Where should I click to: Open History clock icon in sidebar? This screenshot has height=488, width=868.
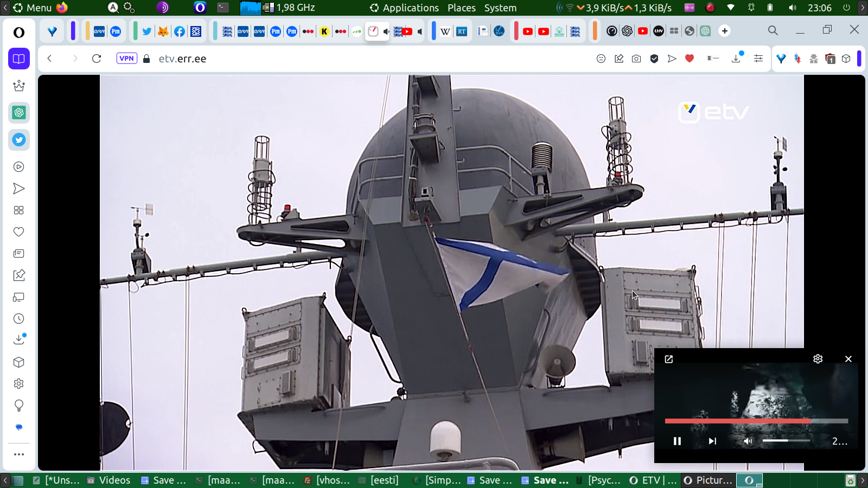(x=19, y=319)
